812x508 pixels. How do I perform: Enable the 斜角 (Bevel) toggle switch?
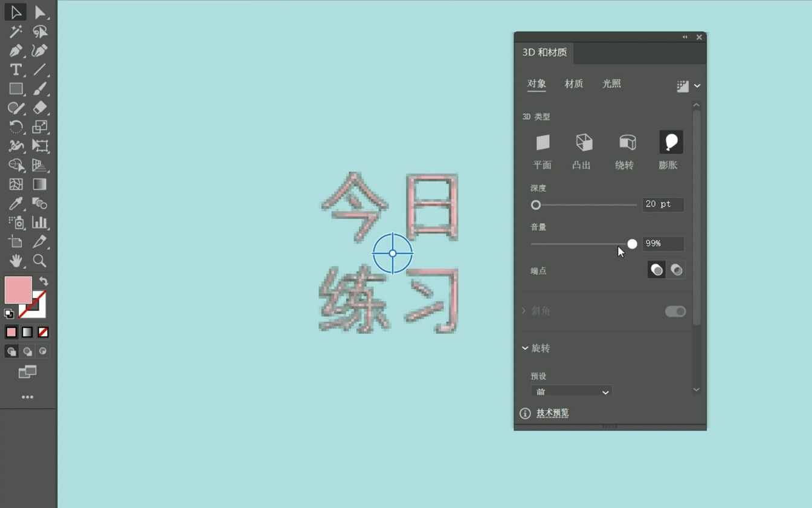pos(675,311)
